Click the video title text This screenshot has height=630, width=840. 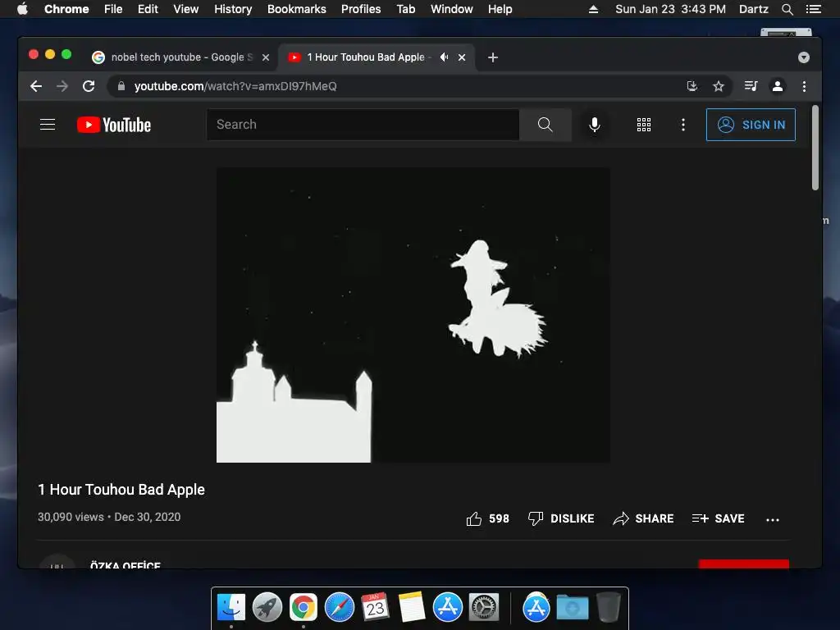[x=121, y=490]
